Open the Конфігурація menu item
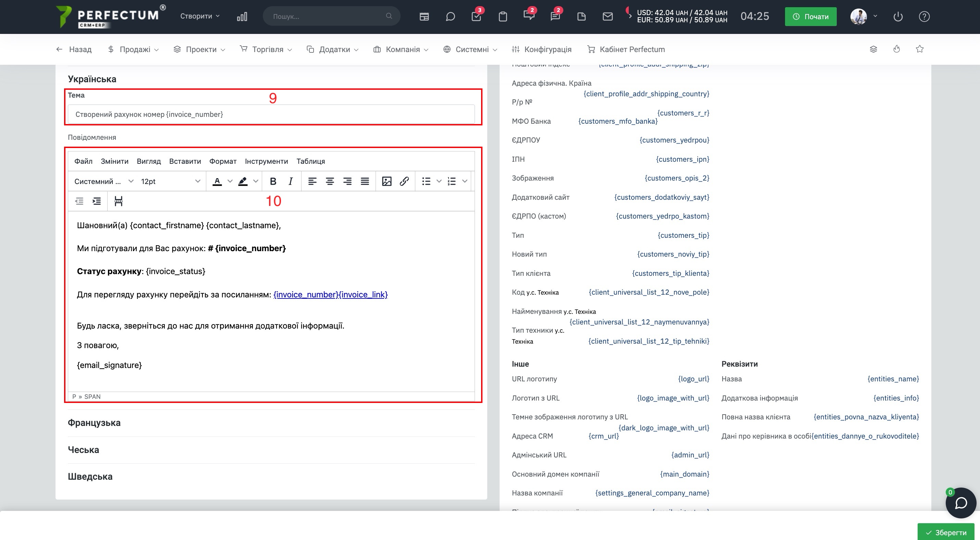Image resolution: width=980 pixels, height=540 pixels. click(541, 49)
